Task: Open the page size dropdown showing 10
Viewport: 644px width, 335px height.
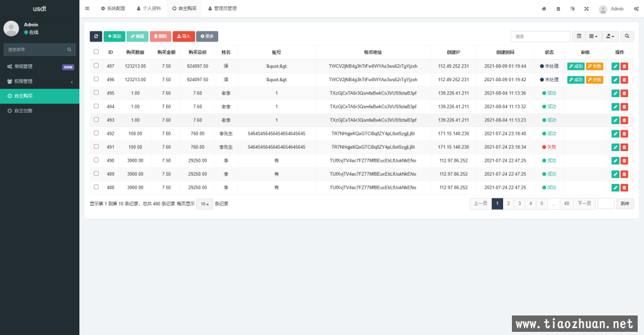Action: [x=204, y=204]
